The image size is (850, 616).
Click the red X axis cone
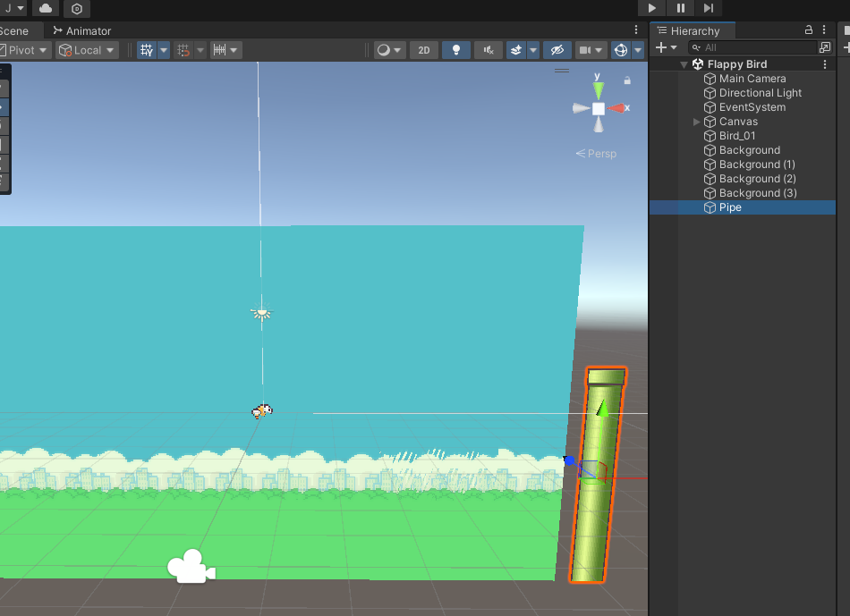616,108
